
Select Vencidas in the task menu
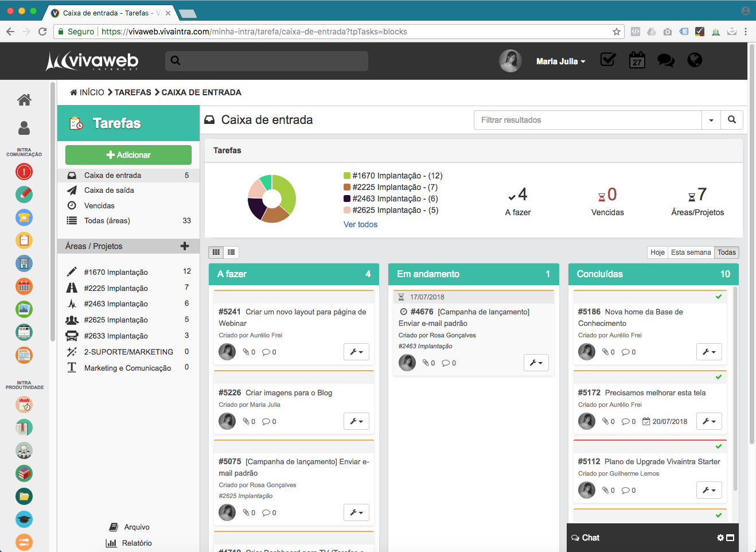[99, 205]
